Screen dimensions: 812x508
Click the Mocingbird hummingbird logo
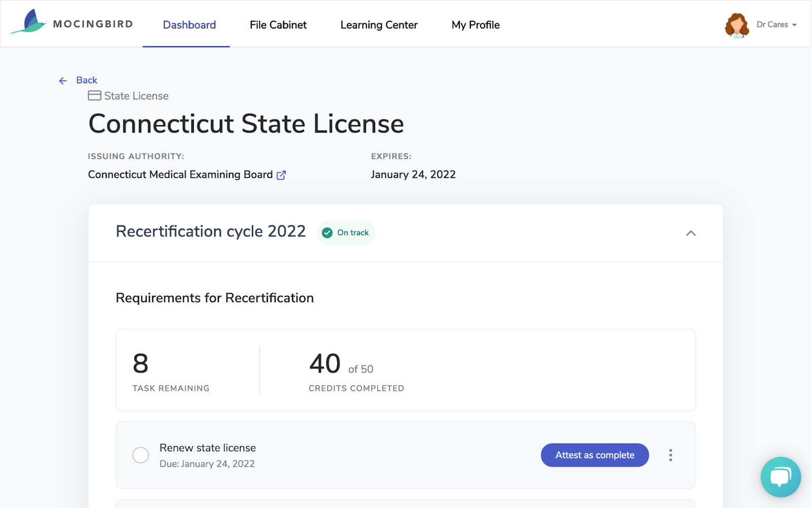click(29, 22)
